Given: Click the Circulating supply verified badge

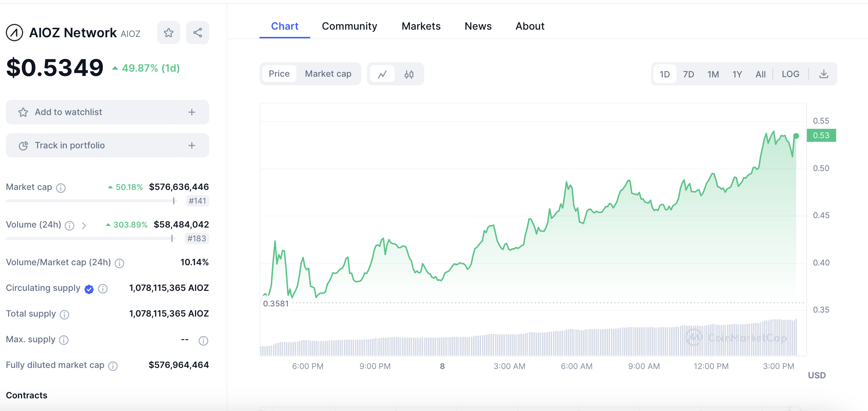Looking at the screenshot, I should 89,289.
